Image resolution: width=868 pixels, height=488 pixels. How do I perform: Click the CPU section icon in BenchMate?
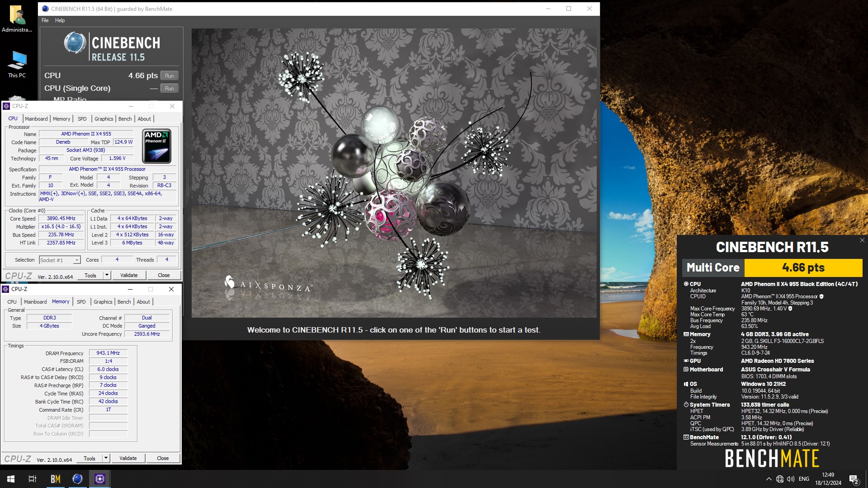click(686, 284)
